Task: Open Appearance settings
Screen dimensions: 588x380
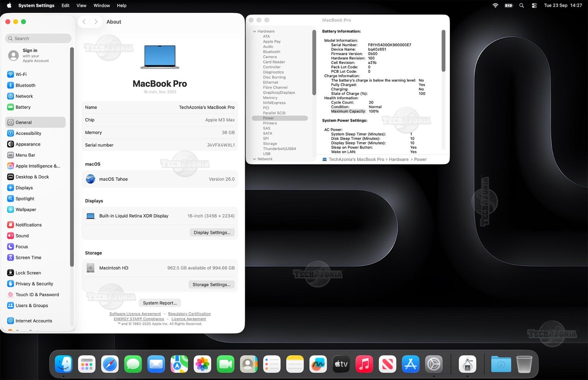Action: pos(36,144)
